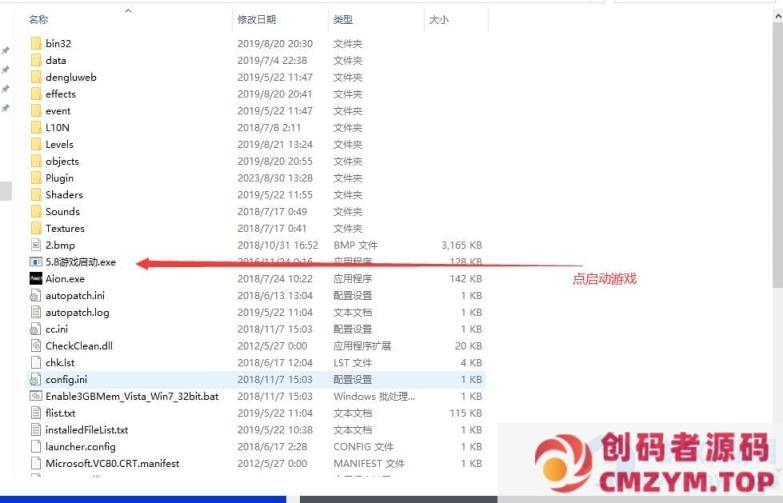783x503 pixels.
Task: Select the 2.bmp image file icon
Action: point(36,245)
